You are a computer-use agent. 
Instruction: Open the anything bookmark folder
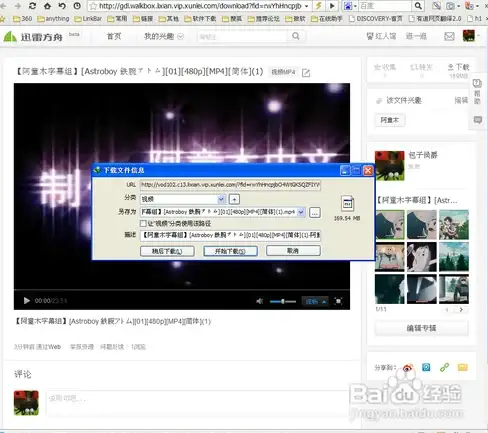click(x=53, y=19)
